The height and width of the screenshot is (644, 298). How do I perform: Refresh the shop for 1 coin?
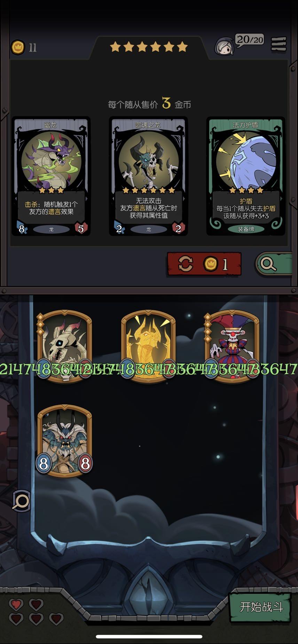coord(204,264)
